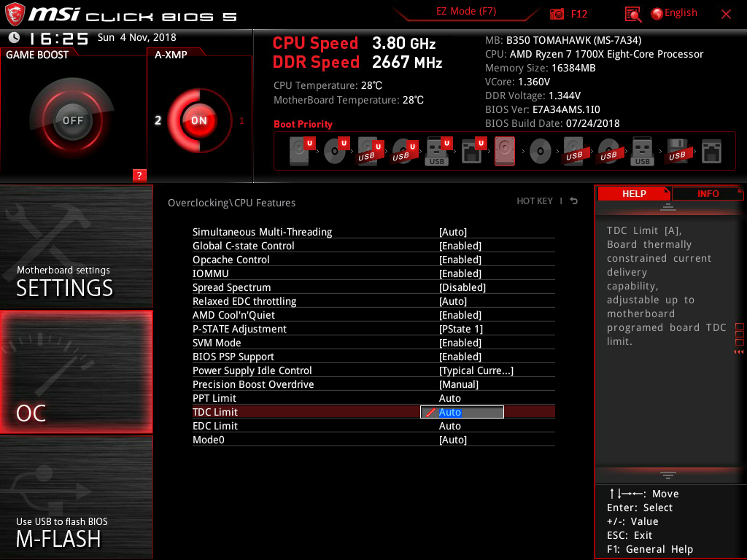Image resolution: width=747 pixels, height=560 pixels.
Task: Select the UEFI USB hard disk boot icon
Action: click(x=370, y=151)
